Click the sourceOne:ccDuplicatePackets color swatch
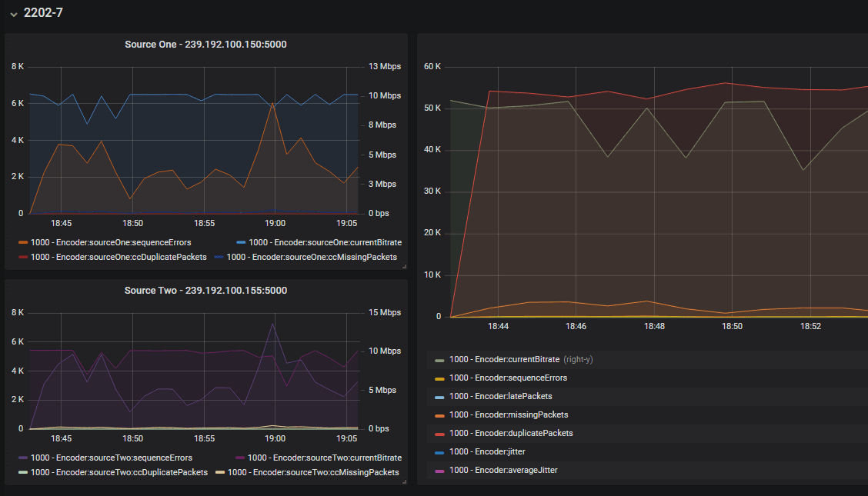 click(x=23, y=258)
